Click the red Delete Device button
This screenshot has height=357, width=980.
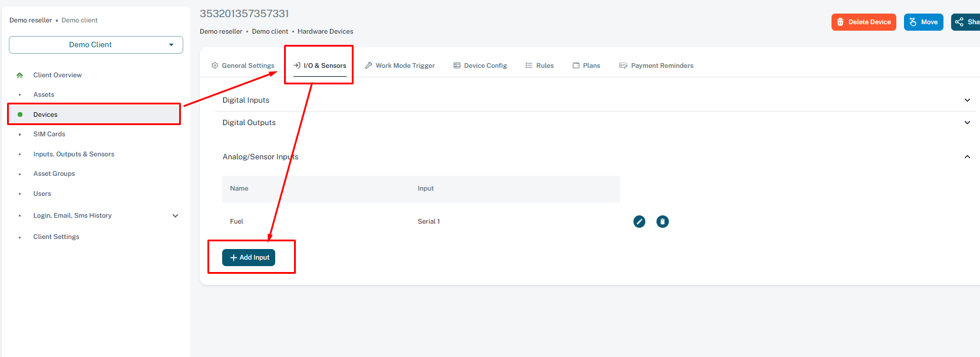[x=863, y=22]
